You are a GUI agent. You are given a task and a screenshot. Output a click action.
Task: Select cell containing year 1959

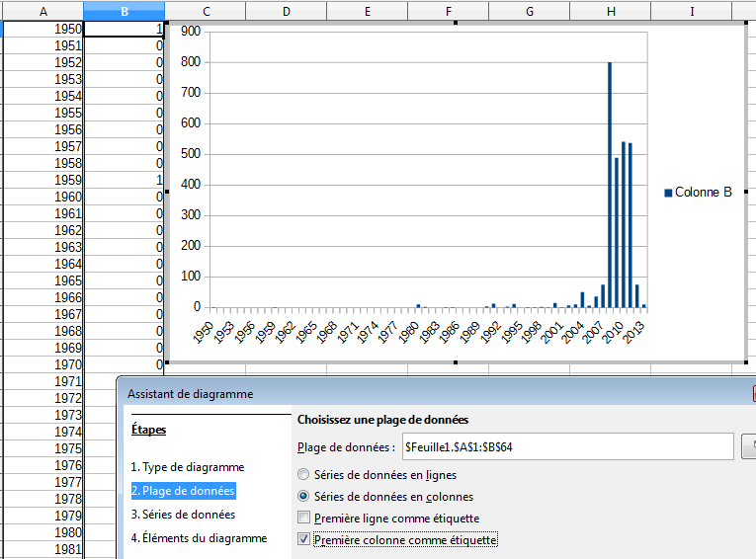(43, 180)
